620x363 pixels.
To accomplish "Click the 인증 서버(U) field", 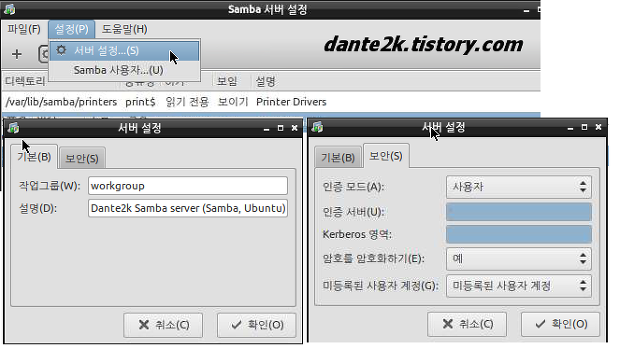I will click(x=519, y=212).
